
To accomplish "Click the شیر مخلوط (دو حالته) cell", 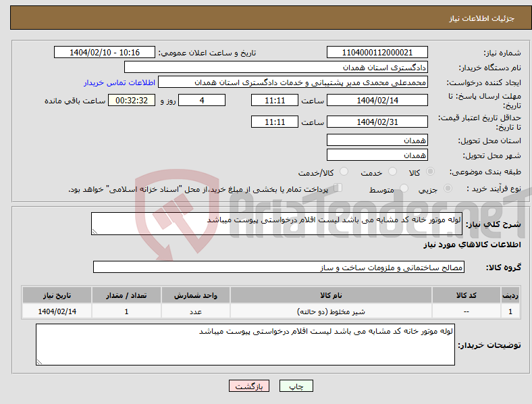I will click(331, 311).
